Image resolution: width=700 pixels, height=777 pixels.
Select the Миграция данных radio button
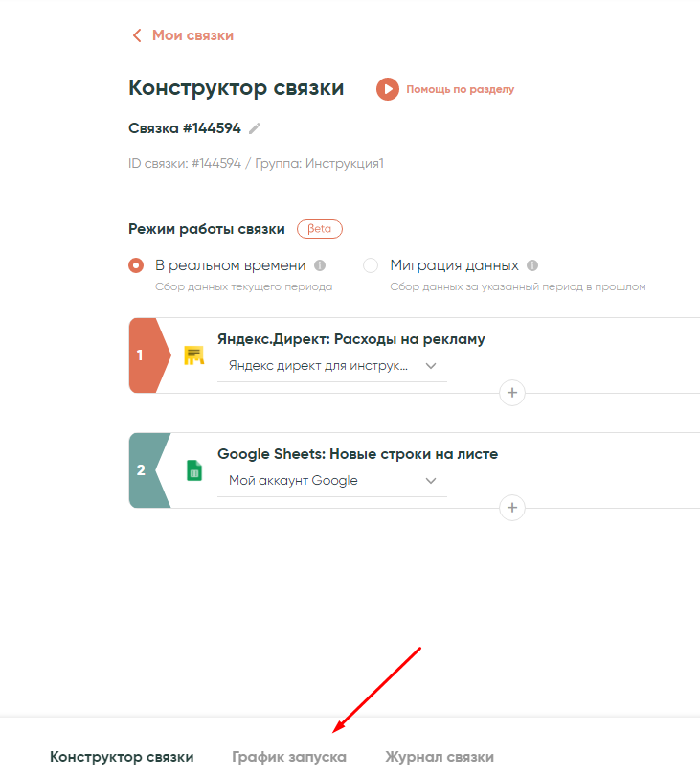coord(371,265)
